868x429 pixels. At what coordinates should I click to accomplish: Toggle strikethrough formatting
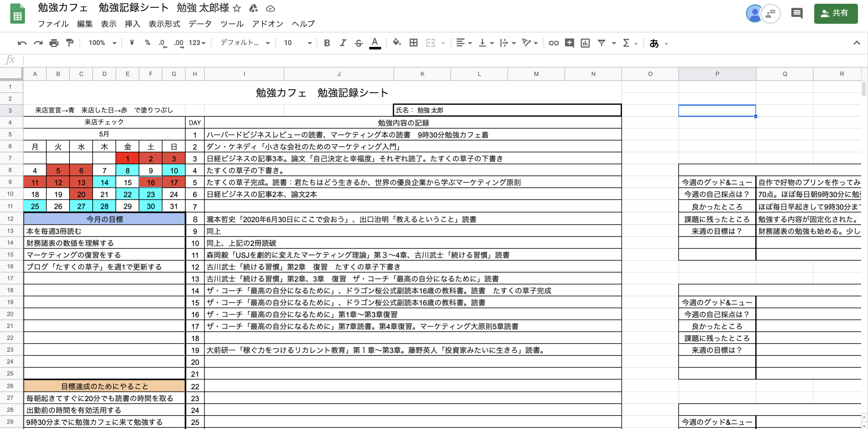click(x=359, y=43)
